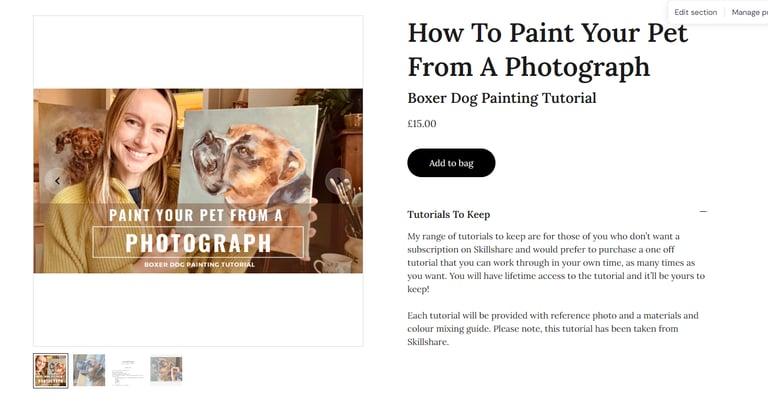768x406 pixels.
Task: Click the Tutorials To Keep heading
Action: coord(448,214)
